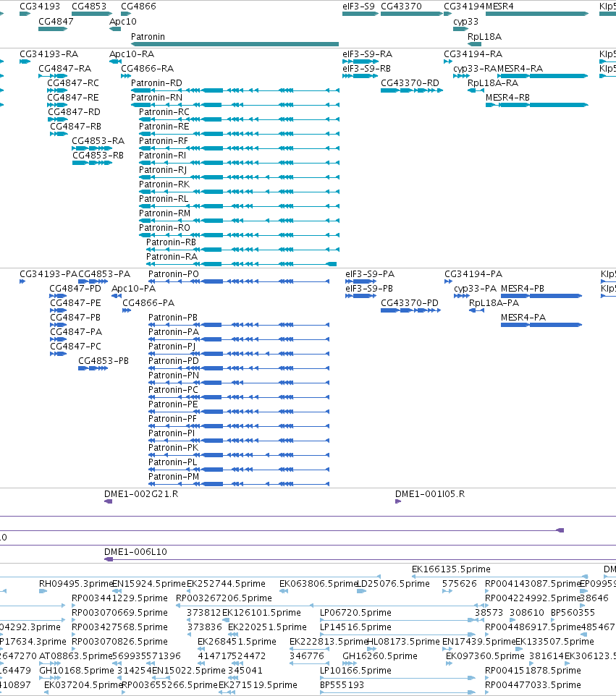The height and width of the screenshot is (696, 616).
Task: Select the DME1-001I05.R BAC end label
Action: pos(430,494)
